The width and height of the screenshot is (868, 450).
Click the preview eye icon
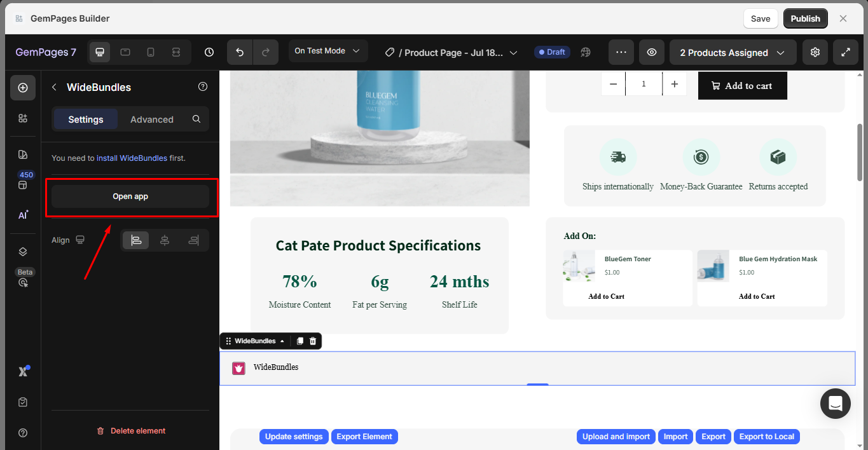tap(652, 52)
